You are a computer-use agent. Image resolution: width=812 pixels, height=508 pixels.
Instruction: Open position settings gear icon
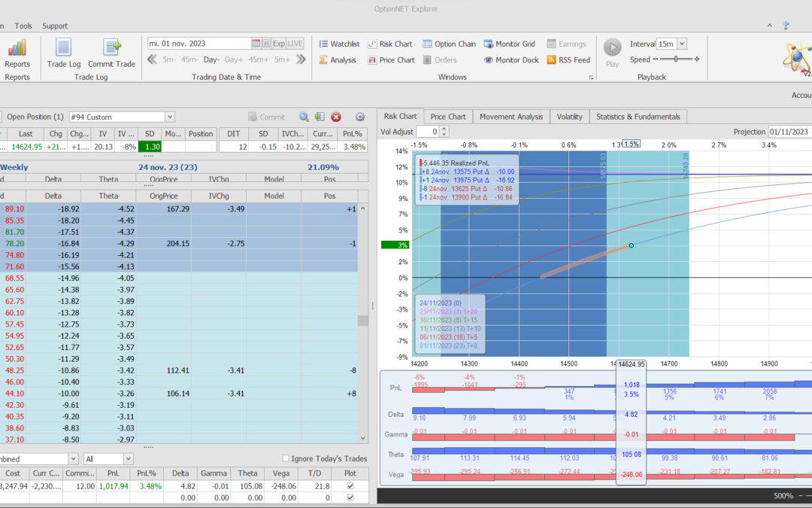pos(360,117)
